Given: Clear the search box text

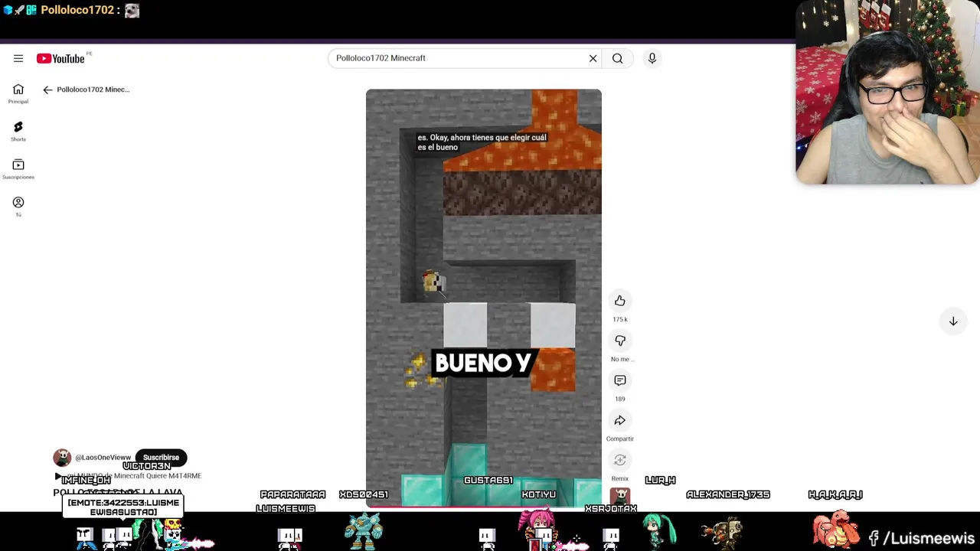Looking at the screenshot, I should 593,58.
